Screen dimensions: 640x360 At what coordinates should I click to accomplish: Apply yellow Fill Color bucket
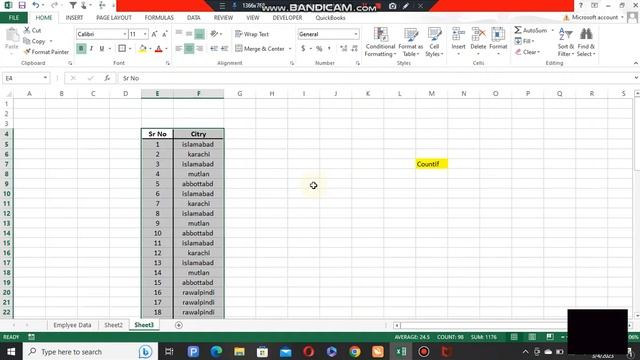[x=142, y=49]
